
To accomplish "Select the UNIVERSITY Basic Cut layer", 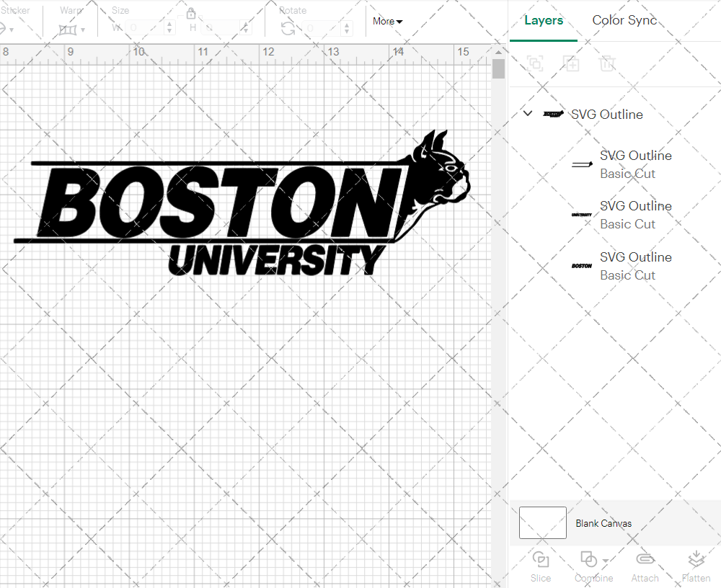I will coord(635,214).
